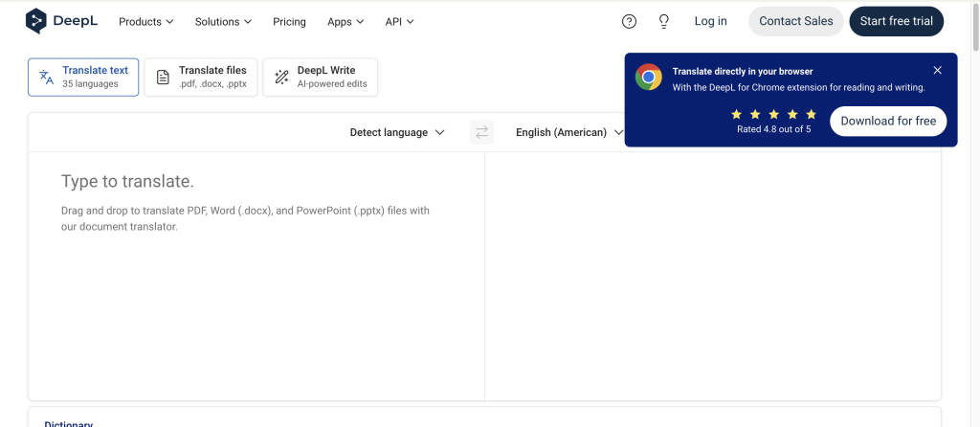Click the five-star rating in banner
The height and width of the screenshot is (427, 980).
773,114
